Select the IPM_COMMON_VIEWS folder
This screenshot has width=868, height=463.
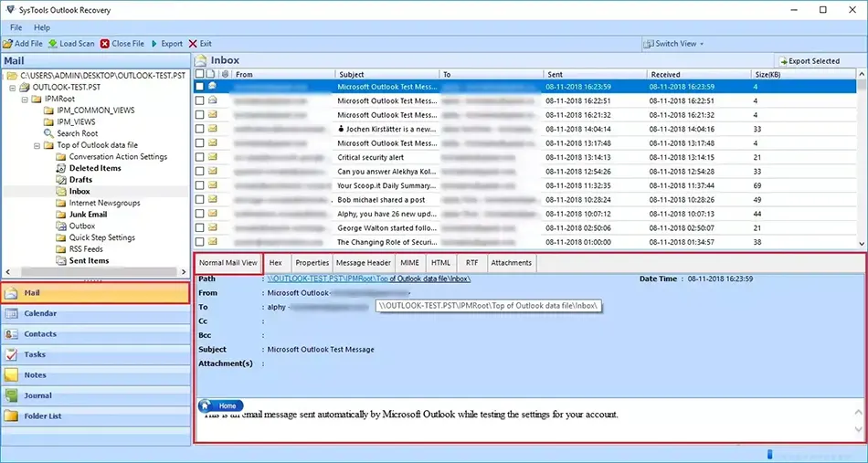[x=90, y=110]
